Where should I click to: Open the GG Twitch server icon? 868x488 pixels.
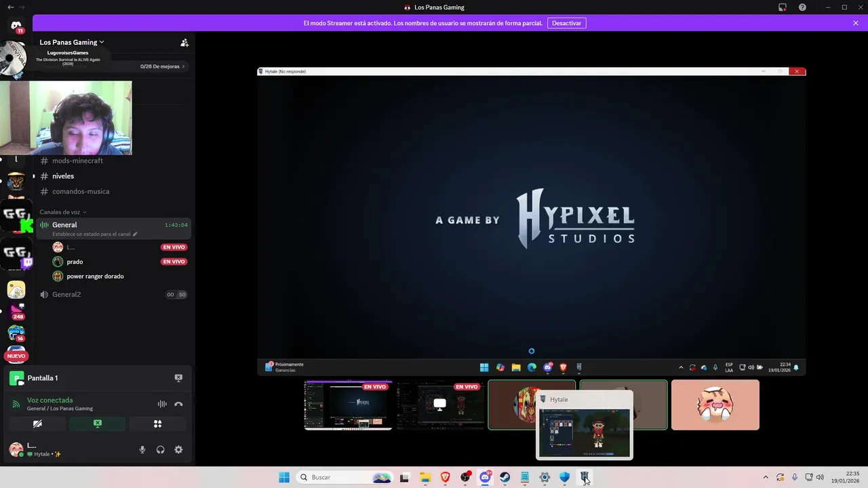point(16,254)
